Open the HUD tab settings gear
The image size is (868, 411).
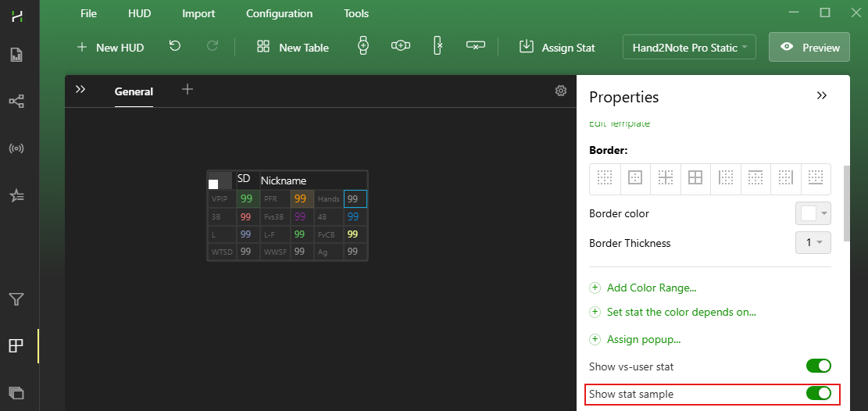point(561,91)
